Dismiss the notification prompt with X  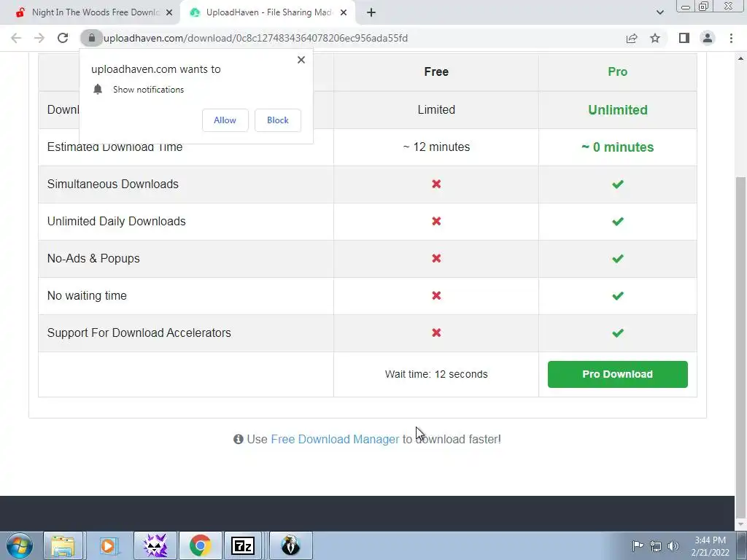(x=301, y=60)
